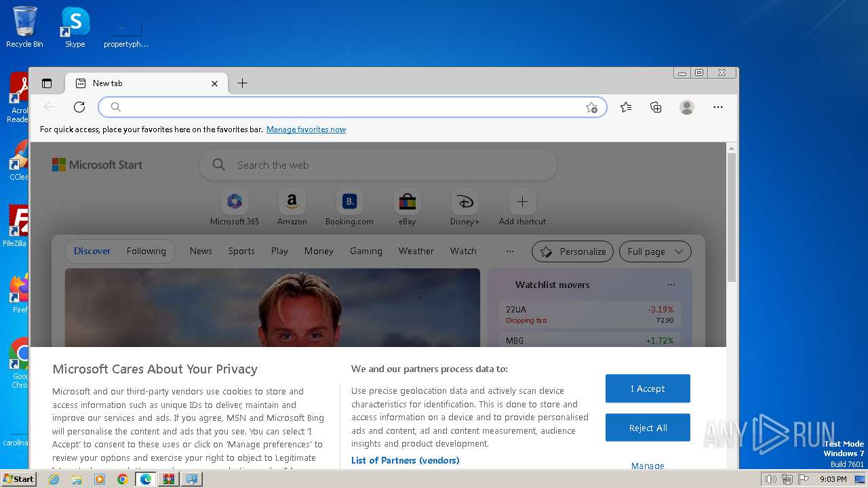Image resolution: width=868 pixels, height=488 pixels.
Task: Open the Booking.com shortcut
Action: (349, 208)
